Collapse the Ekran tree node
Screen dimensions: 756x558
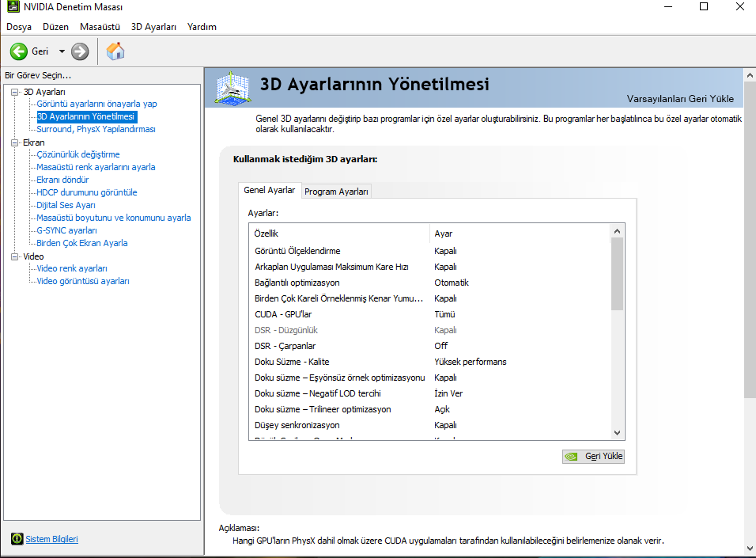pos(15,142)
